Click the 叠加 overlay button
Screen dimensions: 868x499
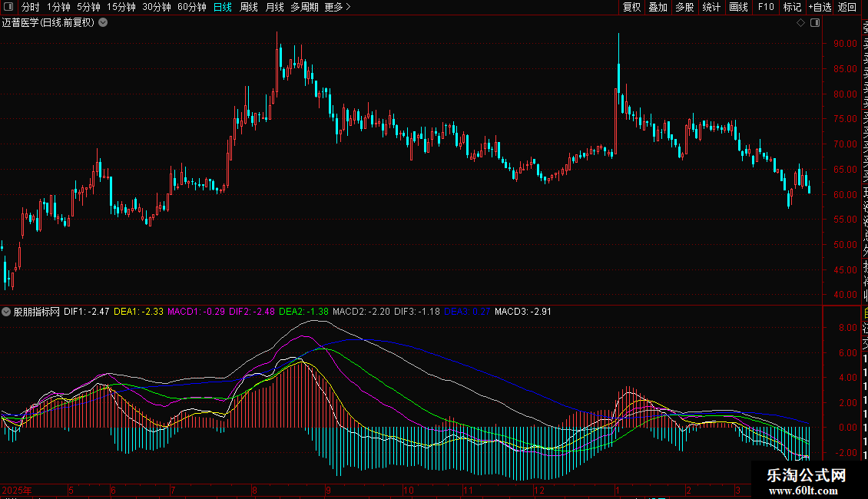coord(658,8)
